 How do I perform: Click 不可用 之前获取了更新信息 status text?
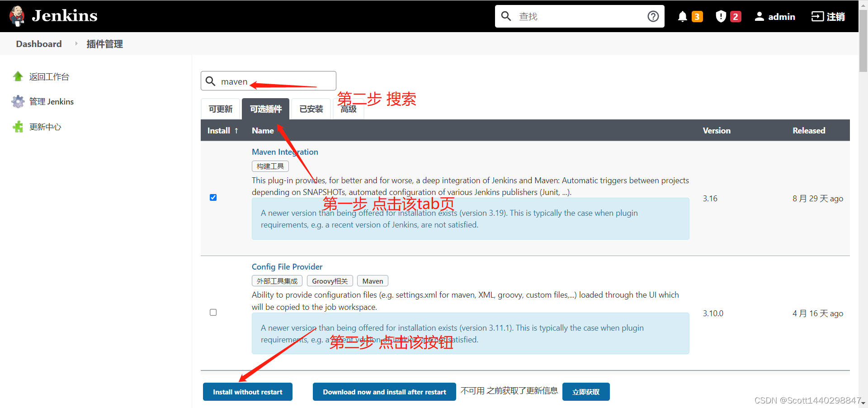(x=509, y=391)
